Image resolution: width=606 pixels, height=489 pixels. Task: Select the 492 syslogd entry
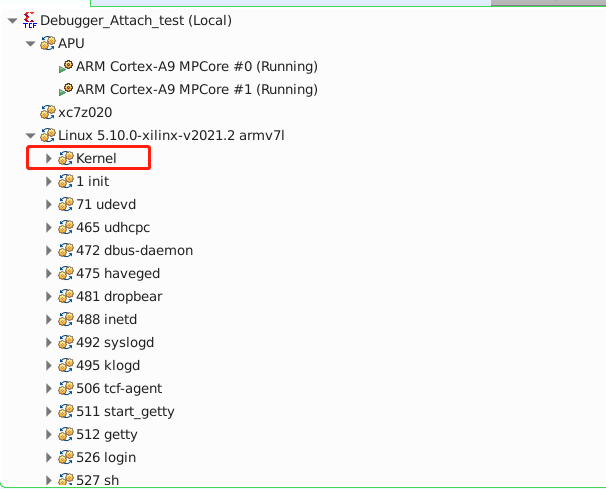pos(115,342)
